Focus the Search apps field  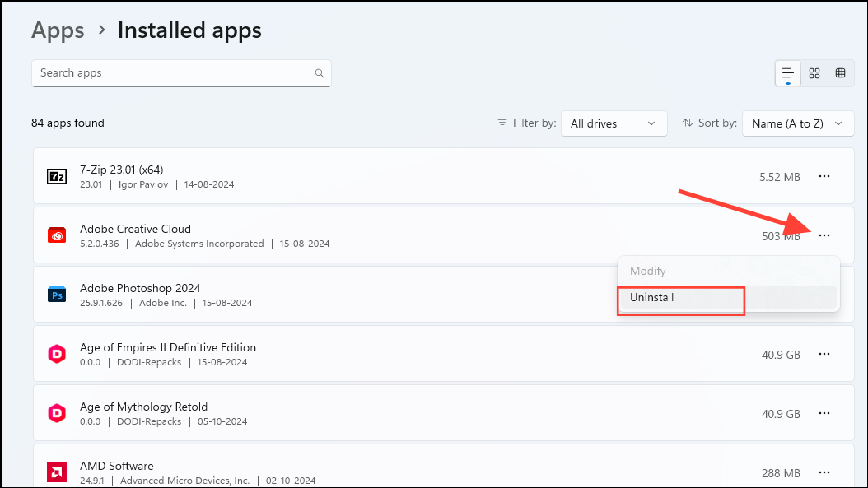[x=181, y=73]
